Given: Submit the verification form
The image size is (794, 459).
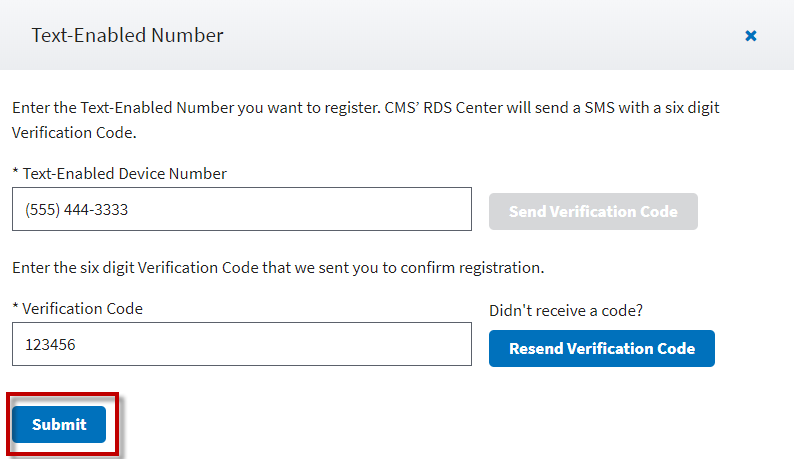Looking at the screenshot, I should coord(59,424).
